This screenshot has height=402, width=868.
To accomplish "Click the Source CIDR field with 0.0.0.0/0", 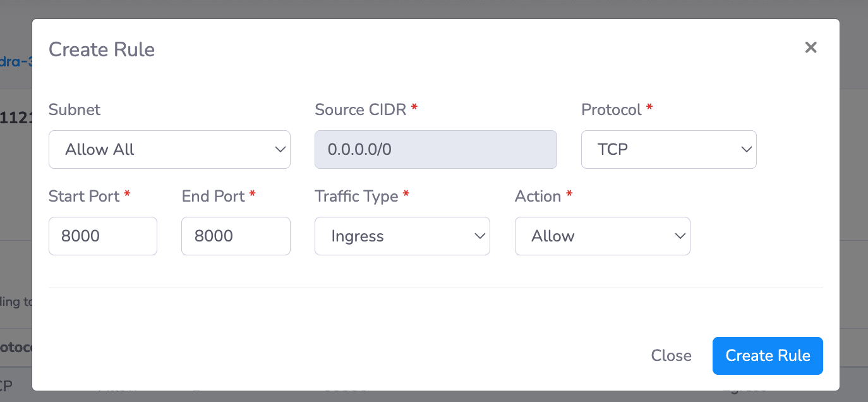I will pos(435,150).
